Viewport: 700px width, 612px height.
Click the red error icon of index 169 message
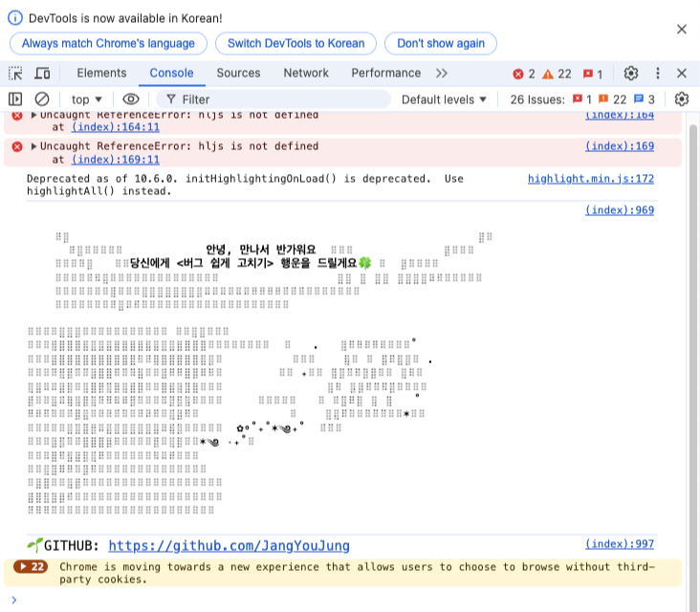coord(17,146)
